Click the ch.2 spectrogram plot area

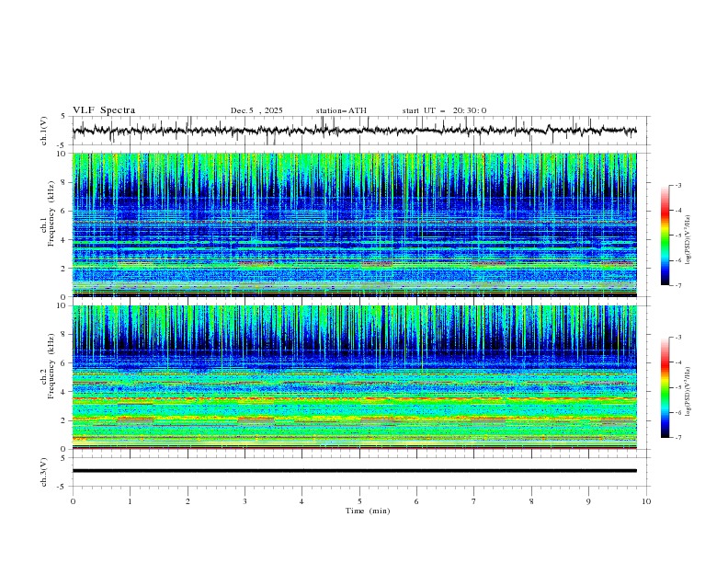click(354, 377)
